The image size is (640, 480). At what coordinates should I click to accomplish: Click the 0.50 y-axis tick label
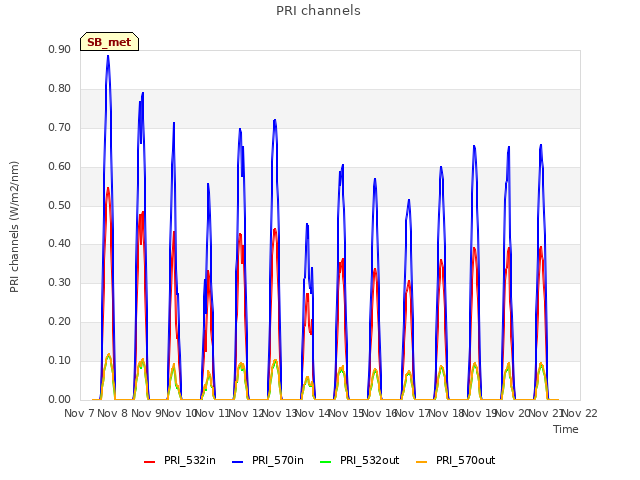tap(60, 205)
